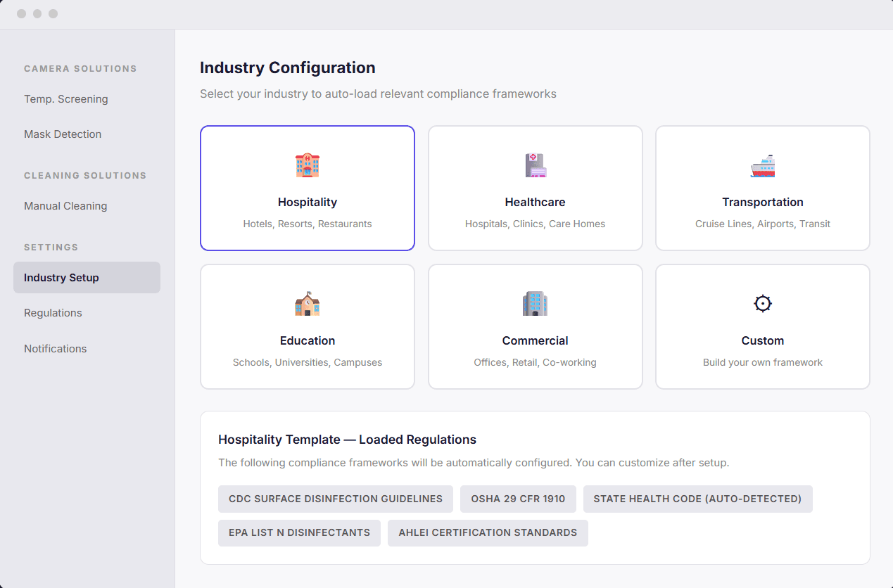Viewport: 893px width, 588px height.
Task: Select the State Health Code tag
Action: click(x=697, y=499)
